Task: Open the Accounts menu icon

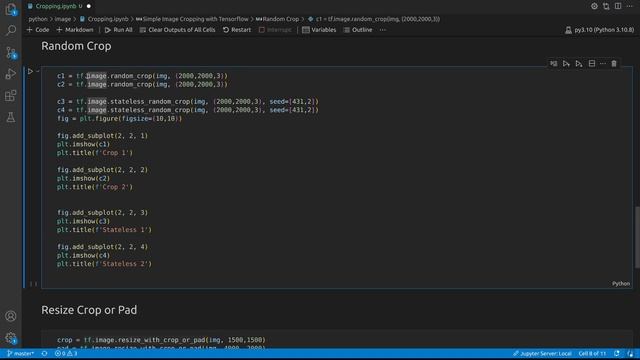Action: click(x=11, y=316)
